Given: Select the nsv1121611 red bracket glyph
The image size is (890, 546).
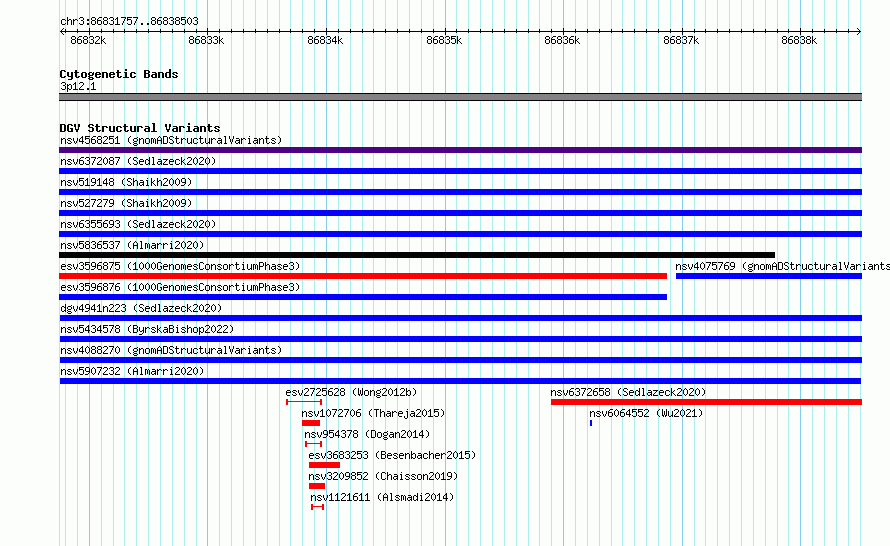Looking at the screenshot, I should coord(317,507).
